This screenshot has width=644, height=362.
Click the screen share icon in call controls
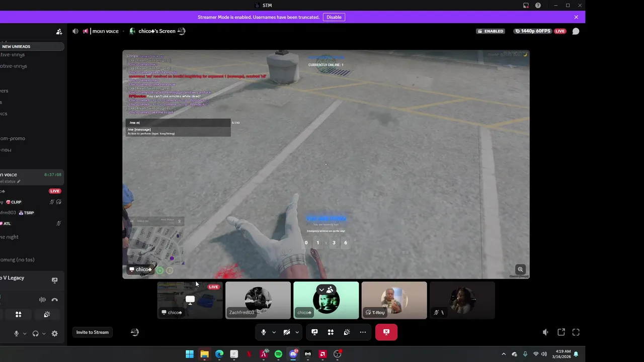pyautogui.click(x=314, y=332)
